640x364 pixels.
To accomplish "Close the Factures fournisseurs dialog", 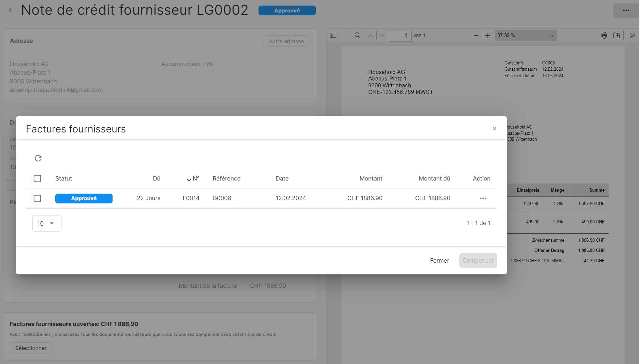I will (494, 129).
